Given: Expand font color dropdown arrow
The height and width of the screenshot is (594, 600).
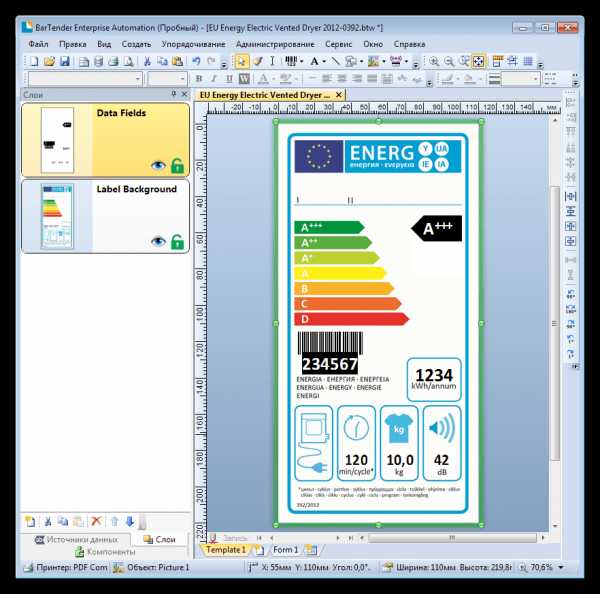Looking at the screenshot, I should click(x=273, y=79).
